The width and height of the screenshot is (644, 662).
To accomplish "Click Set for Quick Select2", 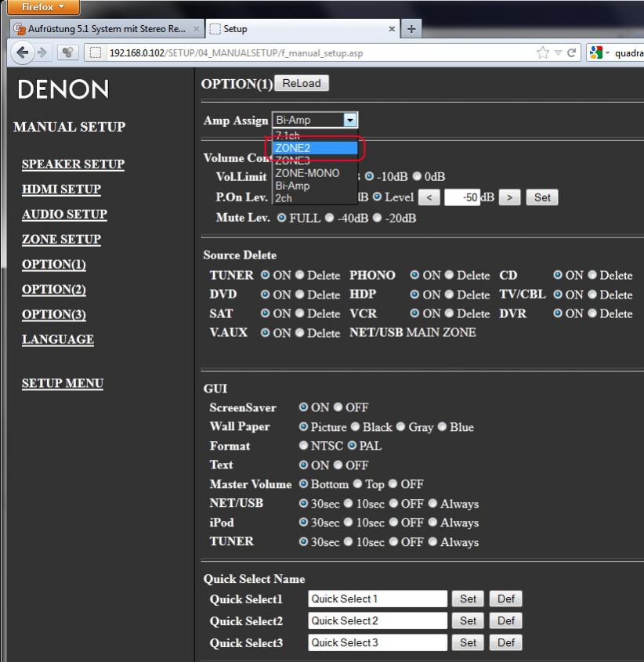I will pyautogui.click(x=468, y=620).
